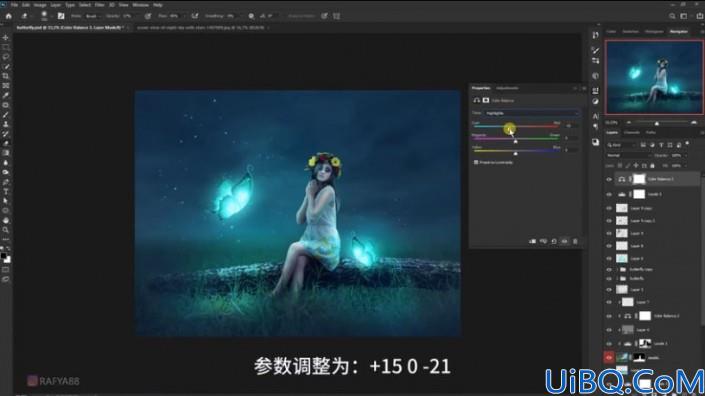705x396 pixels.
Task: Open the layer filter Kind dropdown
Action: pyautogui.click(x=620, y=145)
